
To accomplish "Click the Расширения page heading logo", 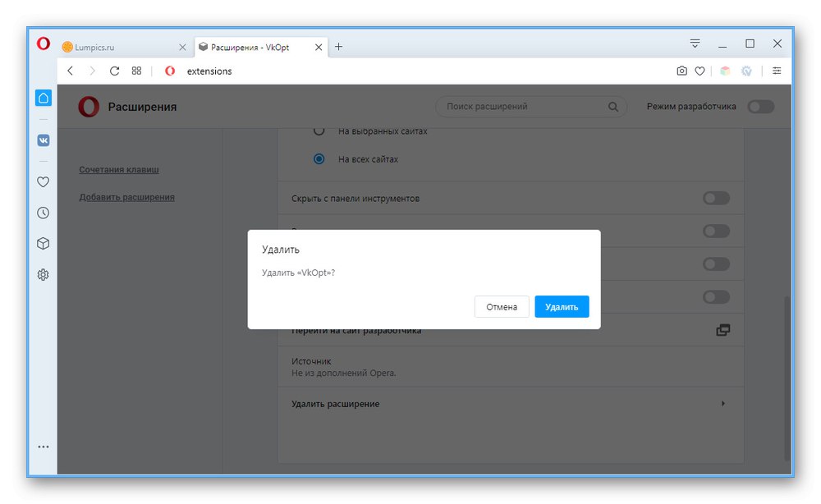I will pos(89,107).
